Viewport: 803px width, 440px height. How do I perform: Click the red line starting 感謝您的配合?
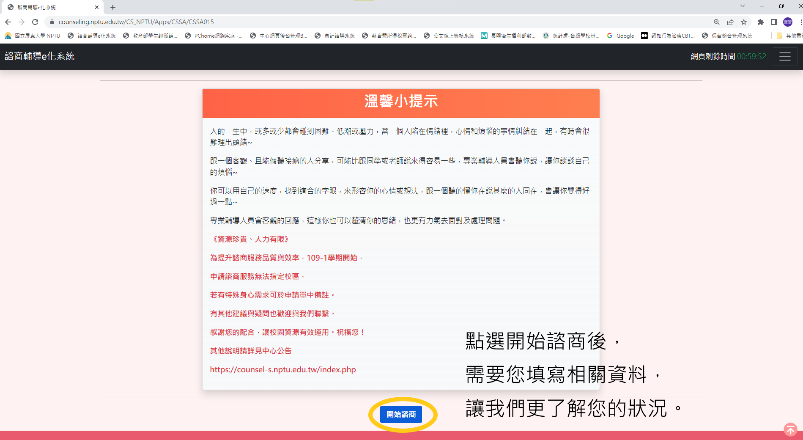point(288,332)
